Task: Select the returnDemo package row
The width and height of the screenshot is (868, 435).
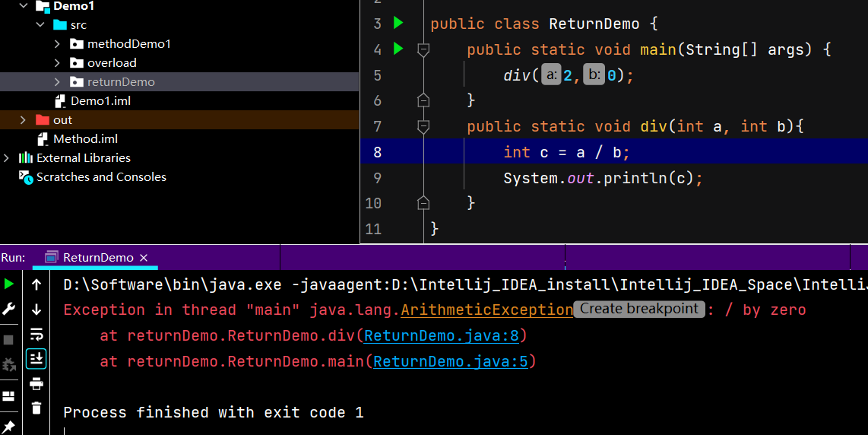Action: [x=179, y=82]
